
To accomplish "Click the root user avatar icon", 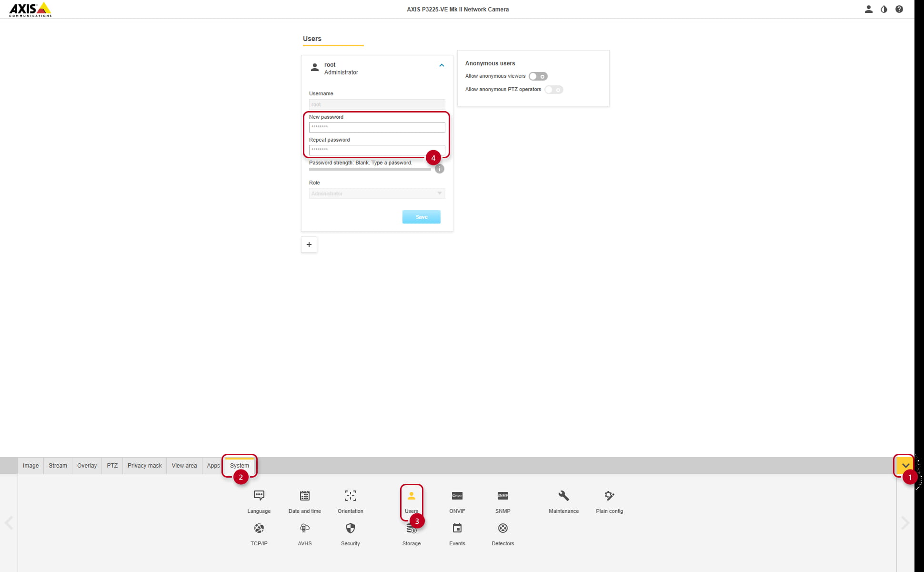I will [x=315, y=68].
